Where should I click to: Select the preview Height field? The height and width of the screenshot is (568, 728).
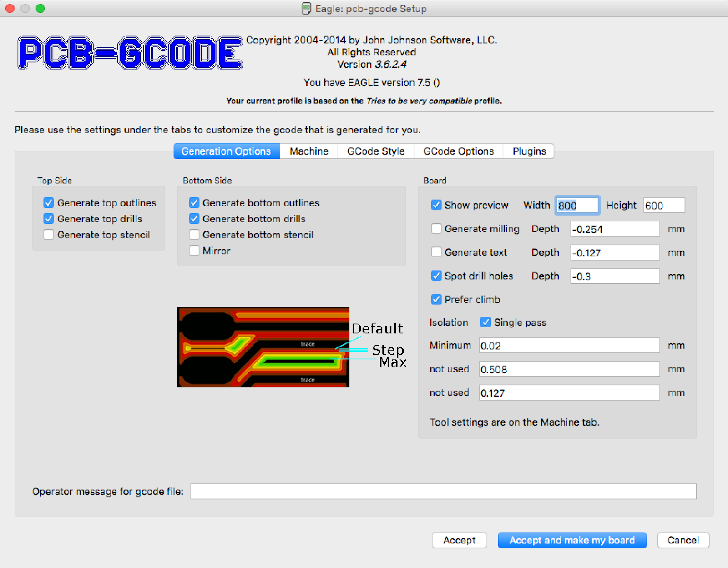(664, 205)
